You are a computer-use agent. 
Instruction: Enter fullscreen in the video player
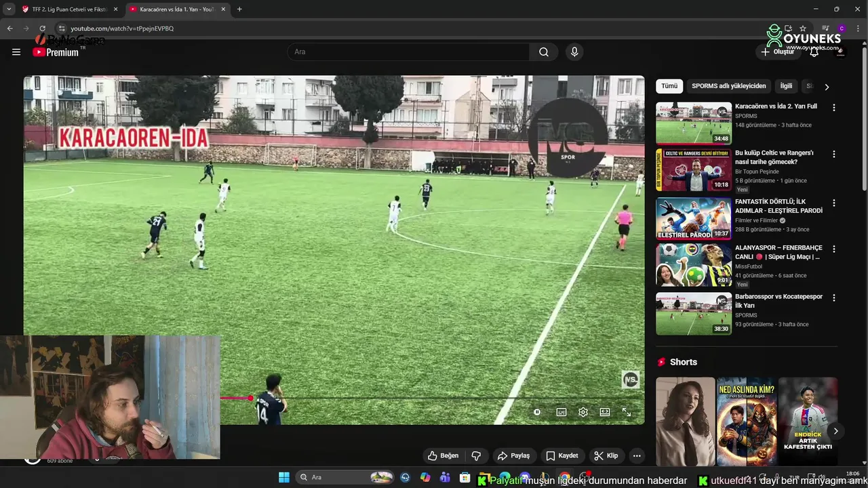tap(627, 411)
